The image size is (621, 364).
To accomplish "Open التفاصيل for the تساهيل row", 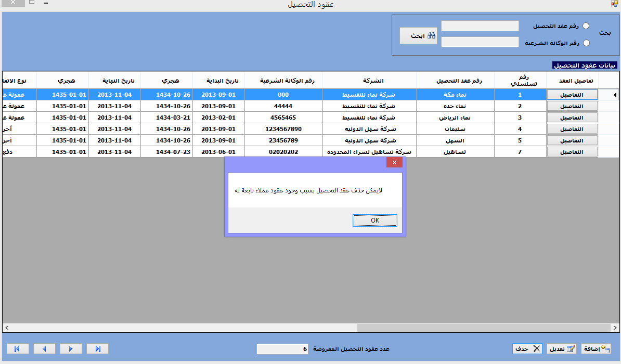I will [x=572, y=152].
